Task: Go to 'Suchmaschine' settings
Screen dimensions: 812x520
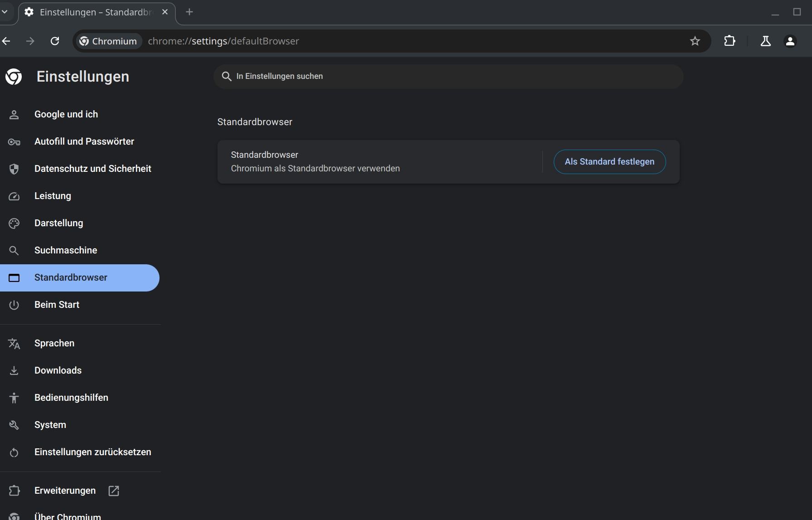Action: 65,250
